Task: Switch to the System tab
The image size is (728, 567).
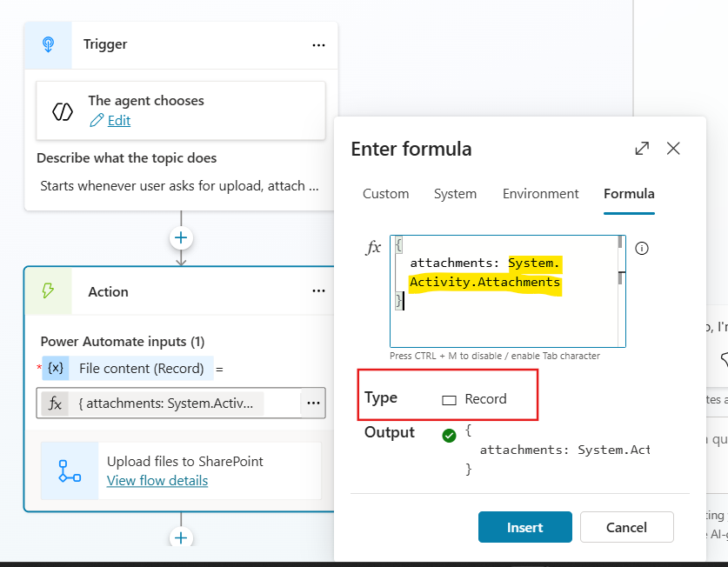Action: click(455, 193)
